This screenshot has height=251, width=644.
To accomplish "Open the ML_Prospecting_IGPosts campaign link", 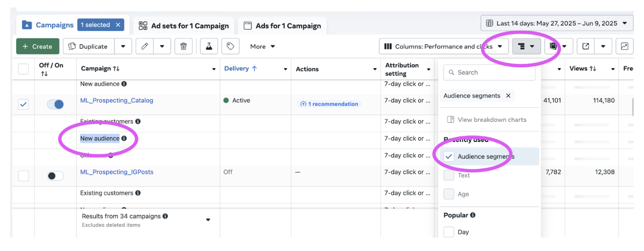I will [x=117, y=172].
